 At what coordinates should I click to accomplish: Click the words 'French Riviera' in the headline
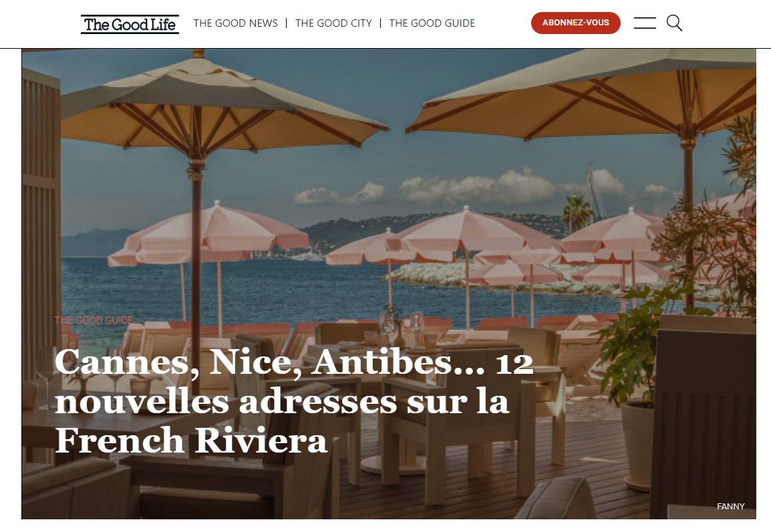pyautogui.click(x=191, y=440)
